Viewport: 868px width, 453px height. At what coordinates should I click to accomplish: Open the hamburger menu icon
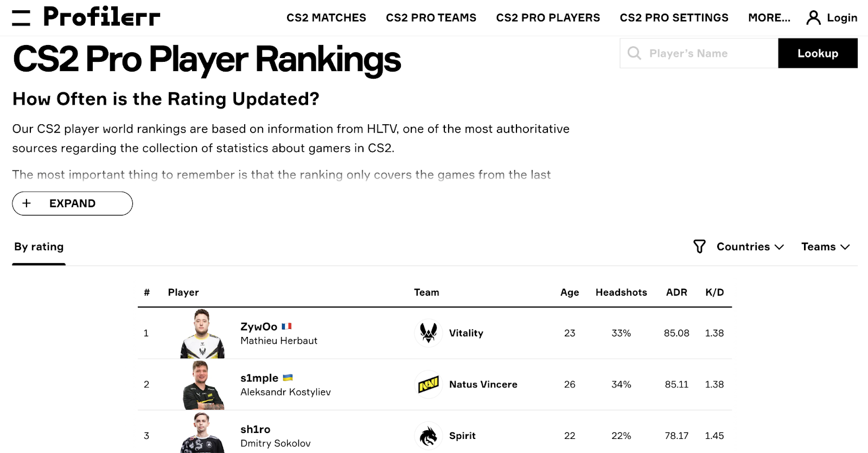(x=21, y=17)
